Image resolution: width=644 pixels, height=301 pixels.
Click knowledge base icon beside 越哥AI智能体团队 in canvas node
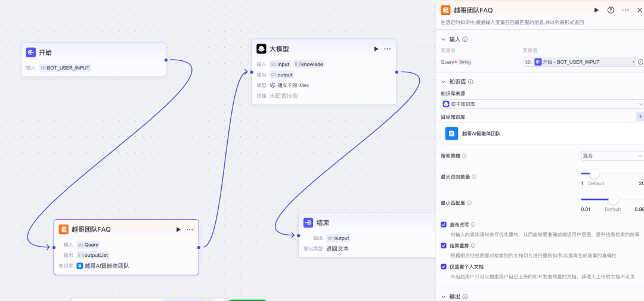[x=80, y=266]
